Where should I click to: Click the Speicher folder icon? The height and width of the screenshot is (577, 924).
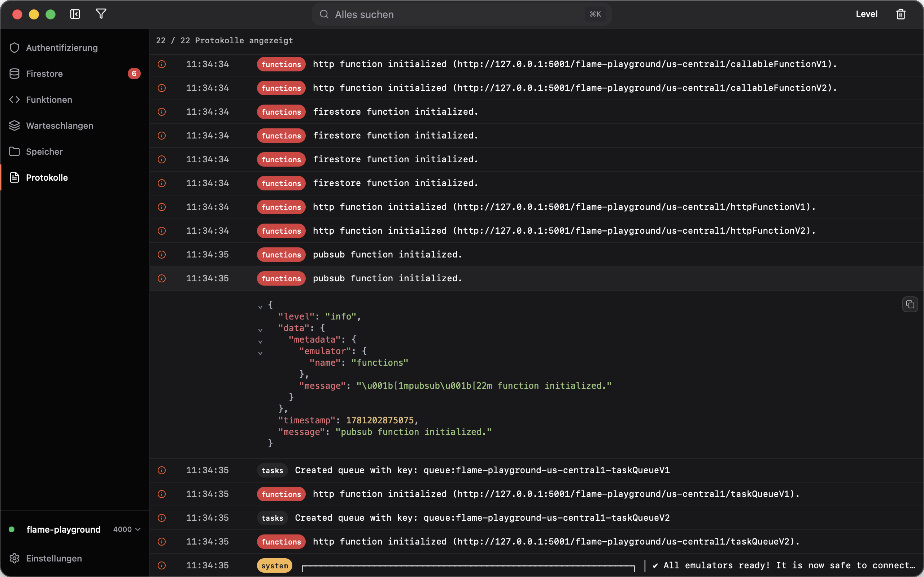14,151
